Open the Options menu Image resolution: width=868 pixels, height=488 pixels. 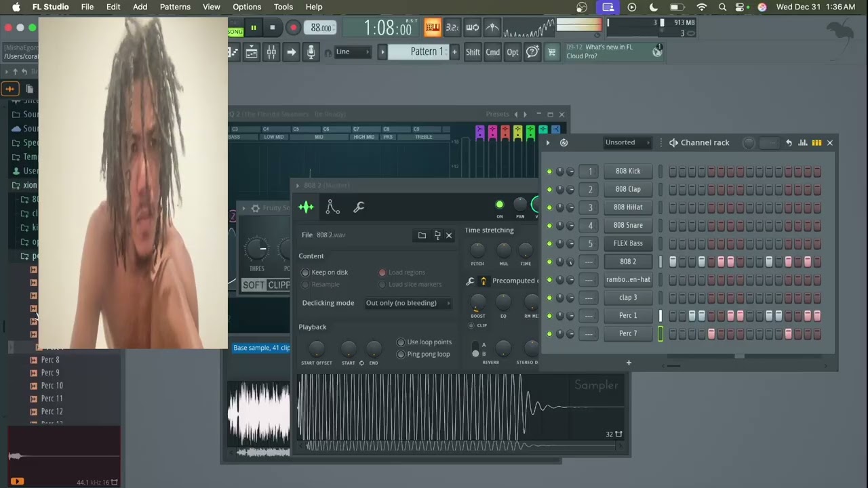(247, 7)
